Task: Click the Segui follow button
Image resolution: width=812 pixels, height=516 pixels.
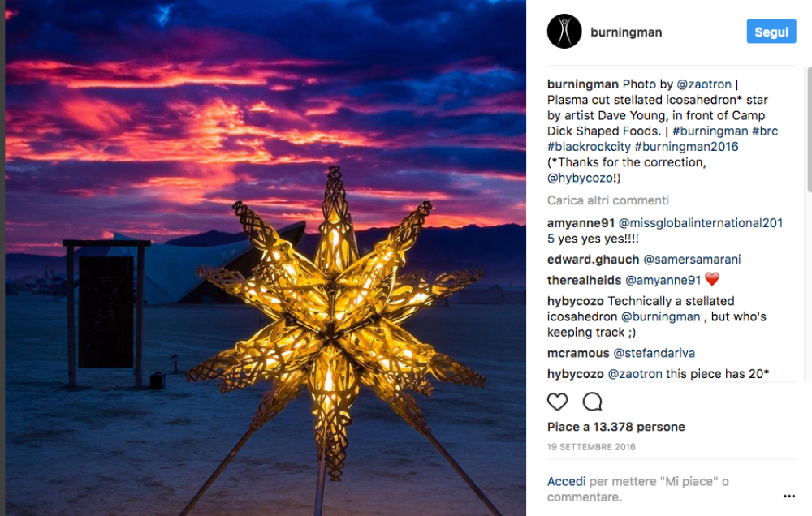Action: pyautogui.click(x=771, y=32)
